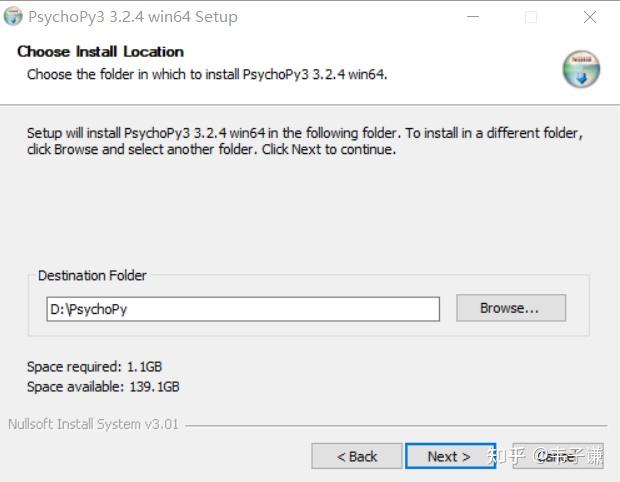Screen dimensions: 620x482
Task: Close the PsychoPy3 Setup window
Action: [590, 17]
